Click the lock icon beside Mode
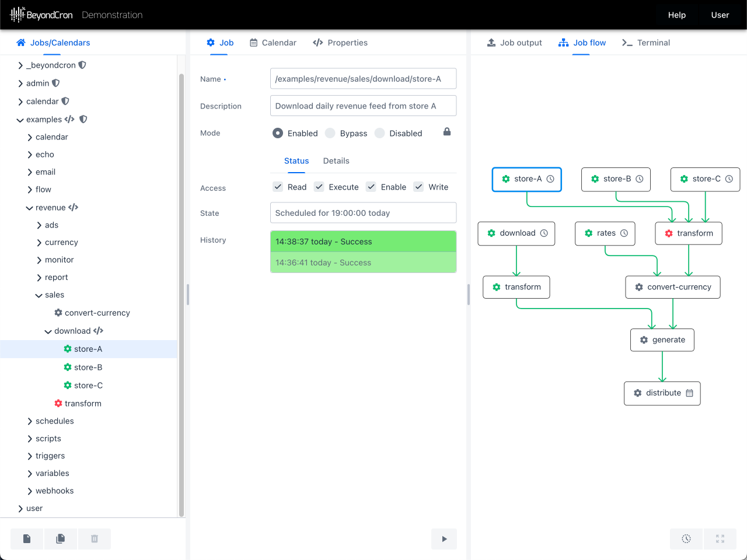Screen dimensions: 747x560 click(447, 132)
